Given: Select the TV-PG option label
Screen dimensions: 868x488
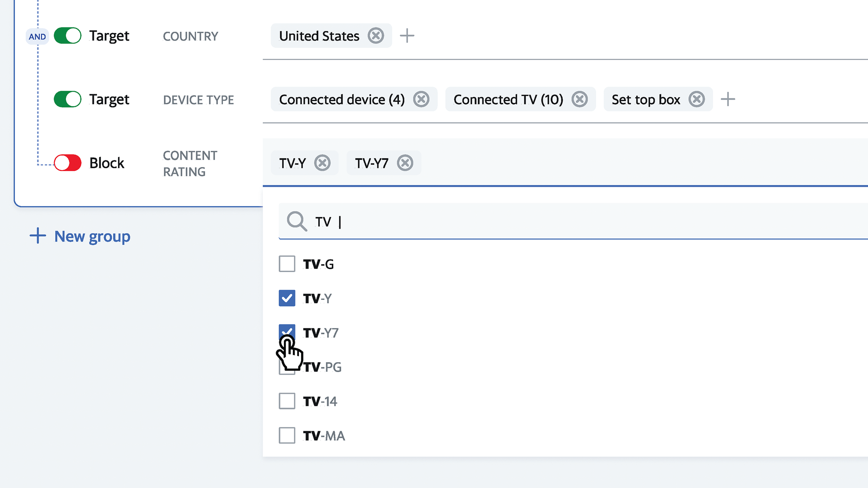Looking at the screenshot, I should point(323,367).
